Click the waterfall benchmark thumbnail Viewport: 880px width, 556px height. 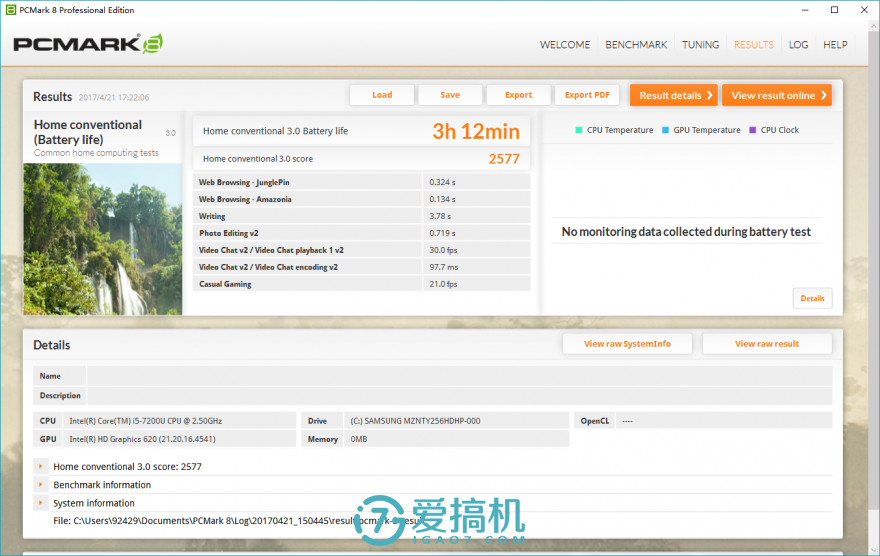[103, 239]
